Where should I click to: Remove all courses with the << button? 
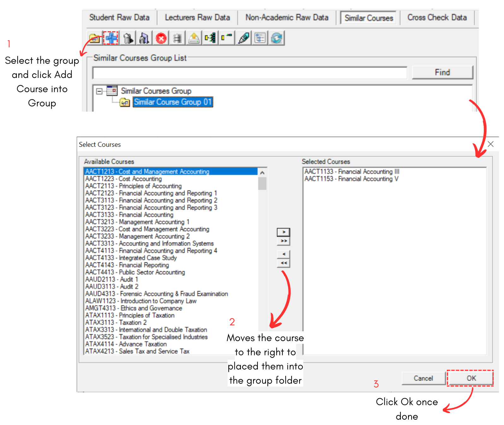pos(284,263)
